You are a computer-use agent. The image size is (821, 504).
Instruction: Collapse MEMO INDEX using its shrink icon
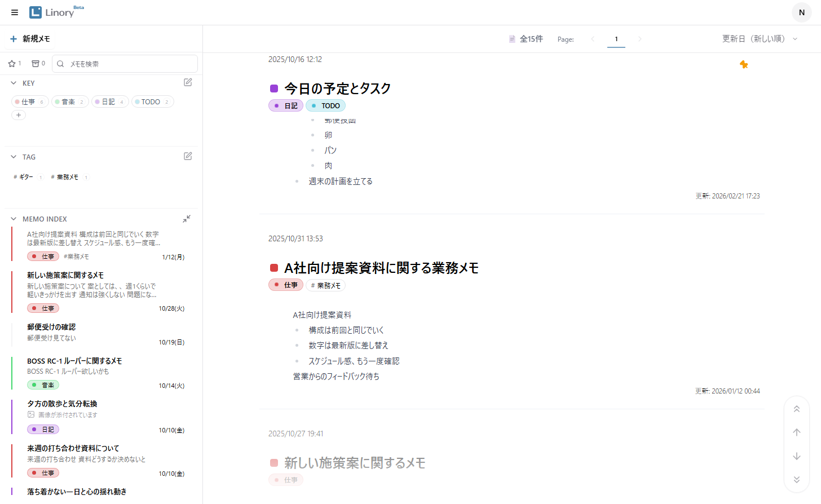[187, 219]
